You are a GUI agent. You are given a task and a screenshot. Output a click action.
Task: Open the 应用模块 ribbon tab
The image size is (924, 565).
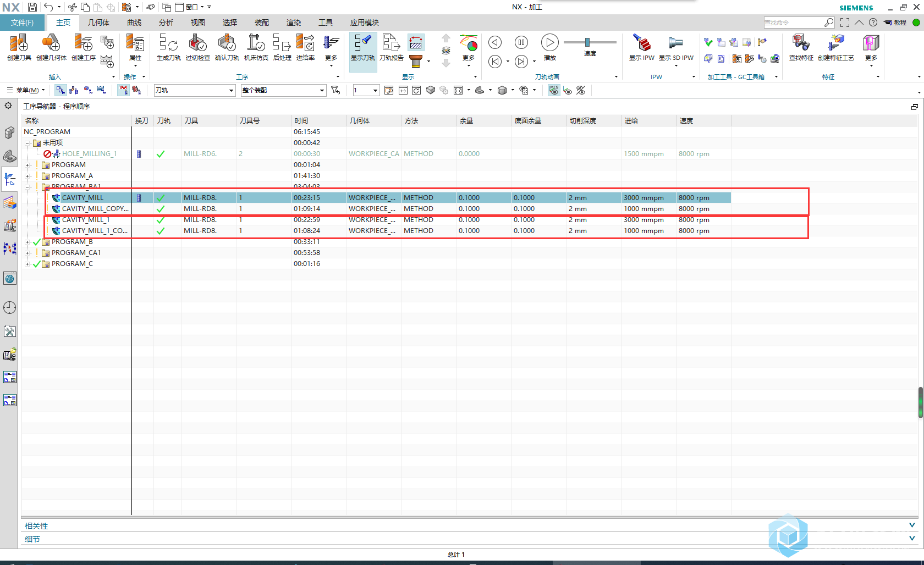[365, 23]
